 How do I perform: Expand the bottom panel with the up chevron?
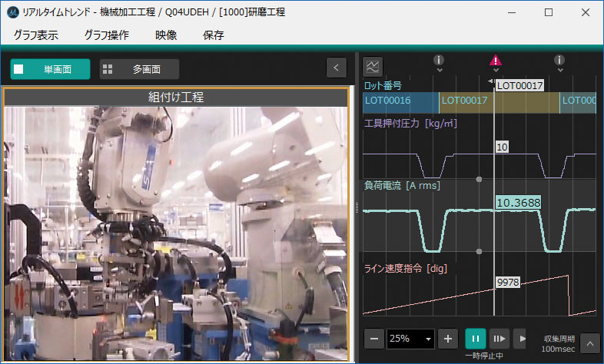(x=589, y=342)
